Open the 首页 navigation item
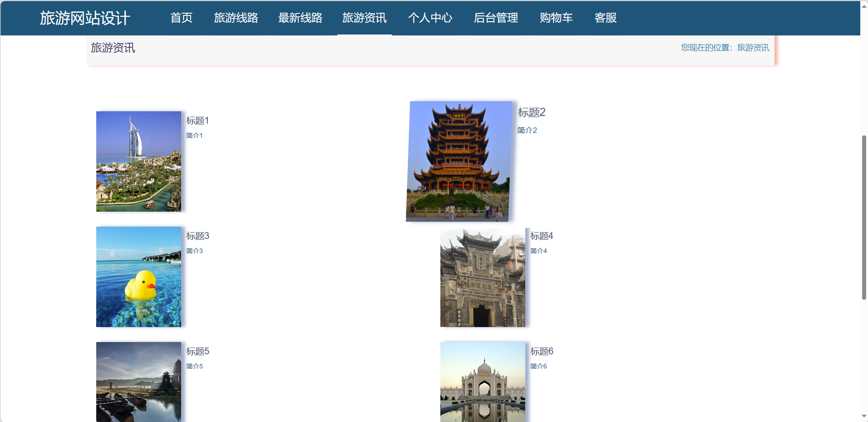 (181, 18)
